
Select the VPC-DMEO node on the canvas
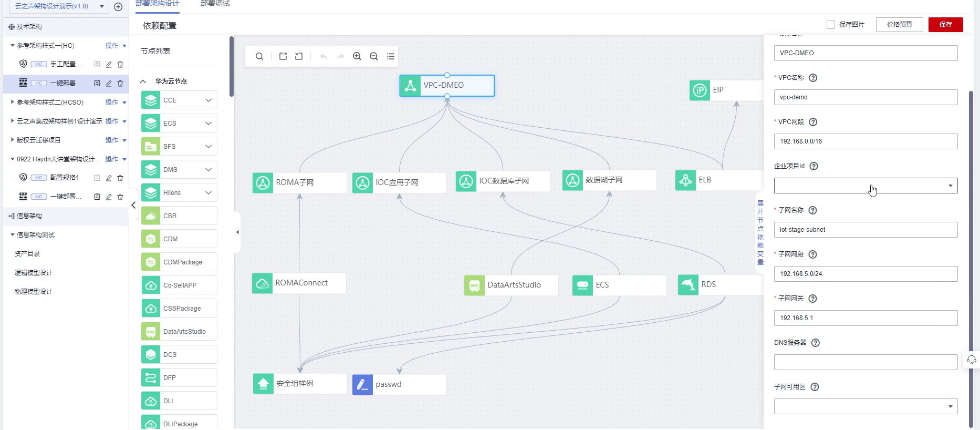[x=447, y=85]
